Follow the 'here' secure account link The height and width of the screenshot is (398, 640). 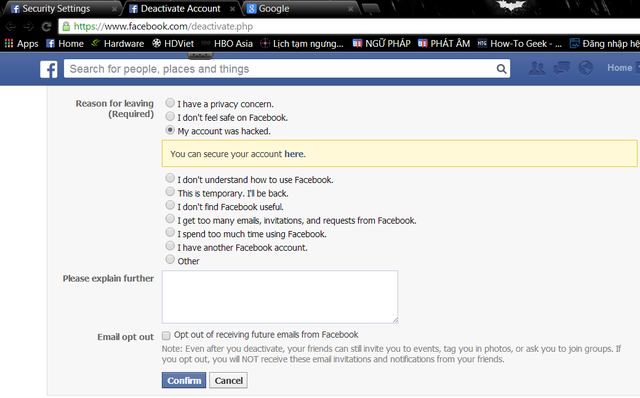[x=294, y=154]
